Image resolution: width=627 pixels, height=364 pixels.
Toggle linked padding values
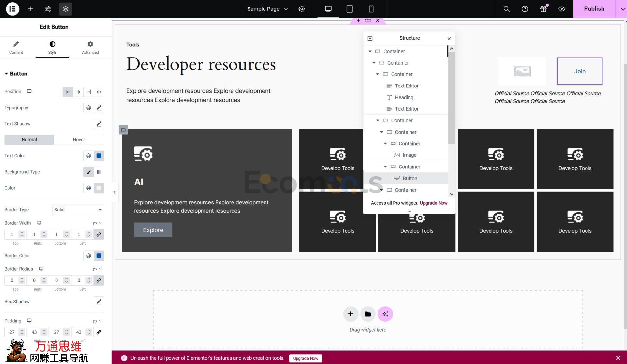[x=99, y=332]
